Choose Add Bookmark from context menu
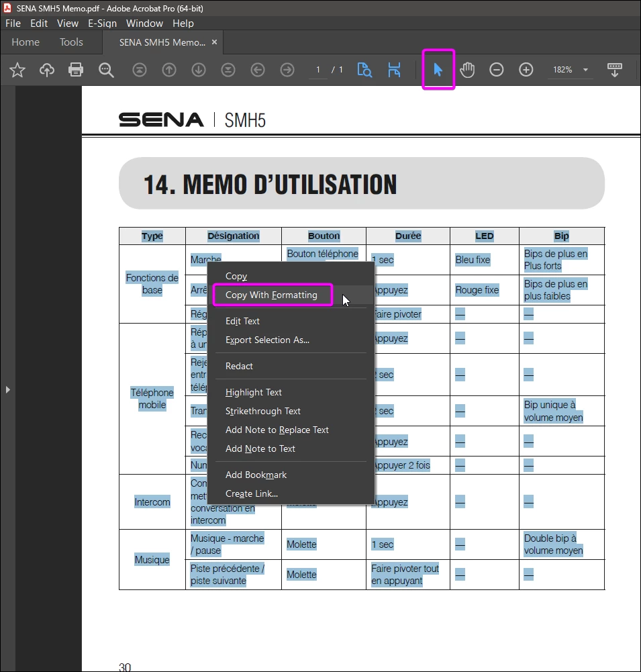The width and height of the screenshot is (641, 672). click(291, 475)
